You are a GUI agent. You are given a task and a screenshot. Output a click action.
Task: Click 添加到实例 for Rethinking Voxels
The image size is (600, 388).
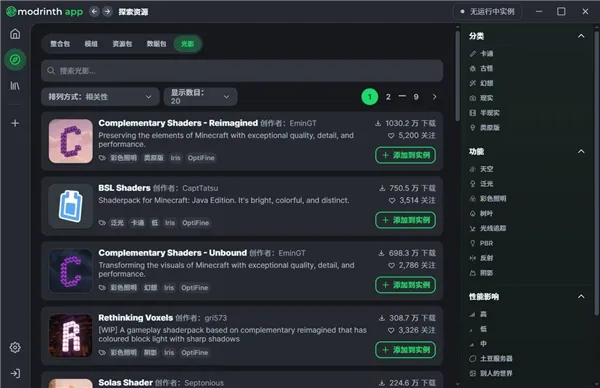(x=406, y=350)
